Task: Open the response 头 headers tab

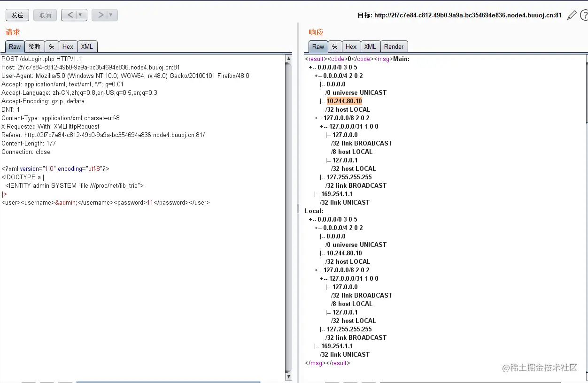Action: [x=334, y=46]
